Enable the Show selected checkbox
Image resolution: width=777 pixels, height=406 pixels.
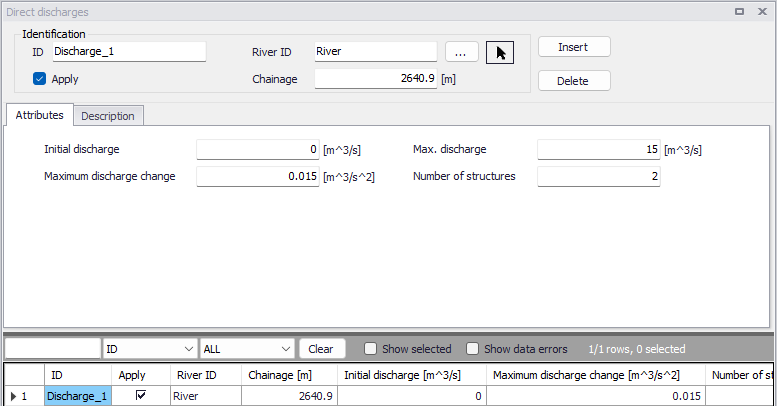(x=370, y=349)
